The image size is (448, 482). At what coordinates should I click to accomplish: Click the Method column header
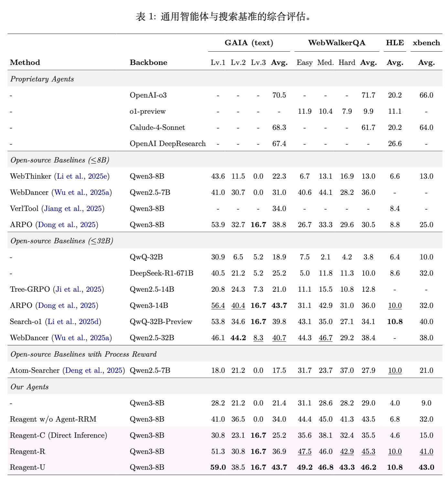[x=25, y=63]
